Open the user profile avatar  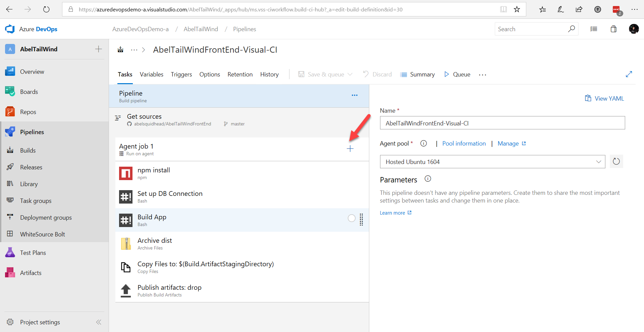[x=634, y=29]
